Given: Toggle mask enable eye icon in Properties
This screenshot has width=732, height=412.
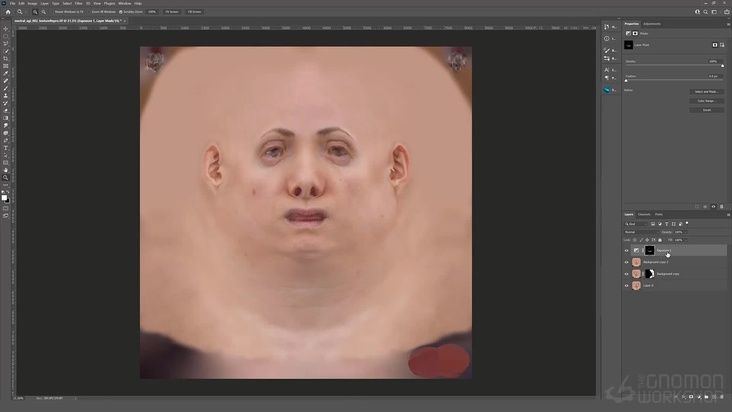Looking at the screenshot, I should click(x=713, y=207).
